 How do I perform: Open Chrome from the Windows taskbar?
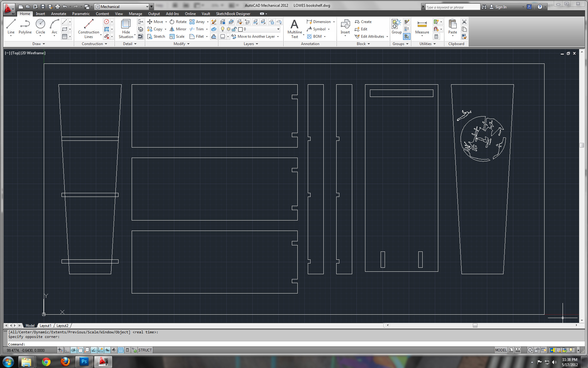(x=46, y=362)
